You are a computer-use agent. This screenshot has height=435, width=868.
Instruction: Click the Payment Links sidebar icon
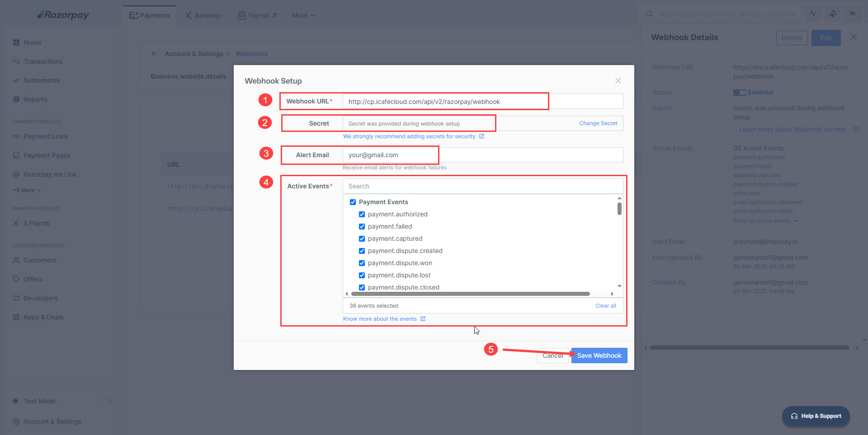tap(16, 136)
